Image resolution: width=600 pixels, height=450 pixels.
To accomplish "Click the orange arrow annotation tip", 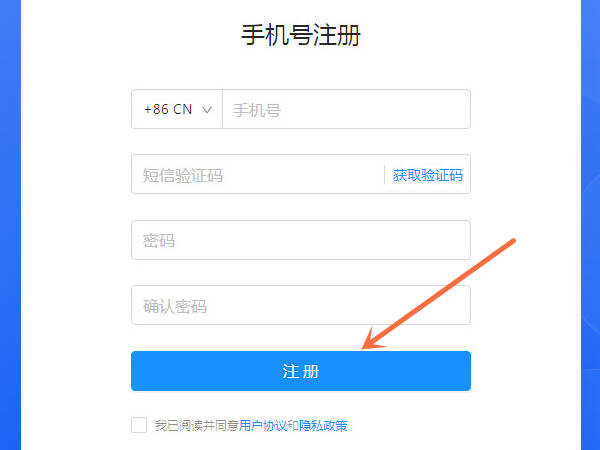I will (x=364, y=346).
